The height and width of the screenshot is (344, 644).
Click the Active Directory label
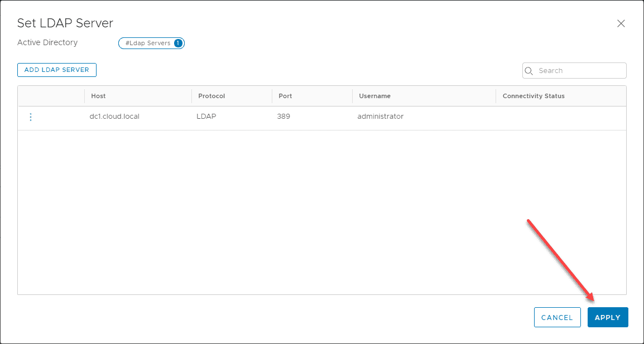tap(47, 42)
